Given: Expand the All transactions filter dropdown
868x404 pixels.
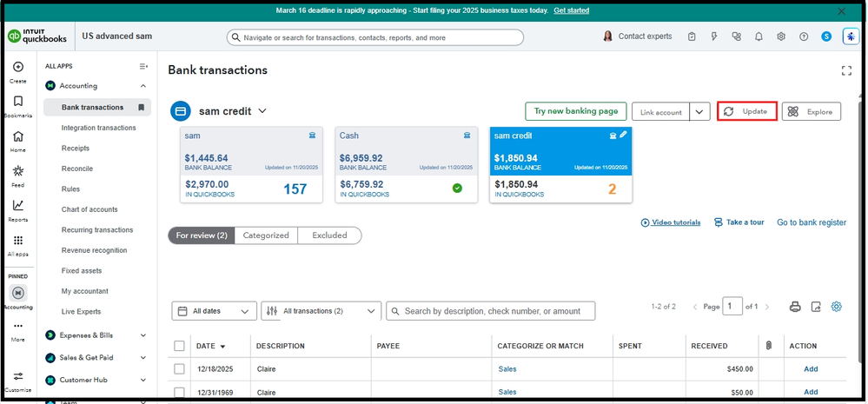Looking at the screenshot, I should (321, 311).
